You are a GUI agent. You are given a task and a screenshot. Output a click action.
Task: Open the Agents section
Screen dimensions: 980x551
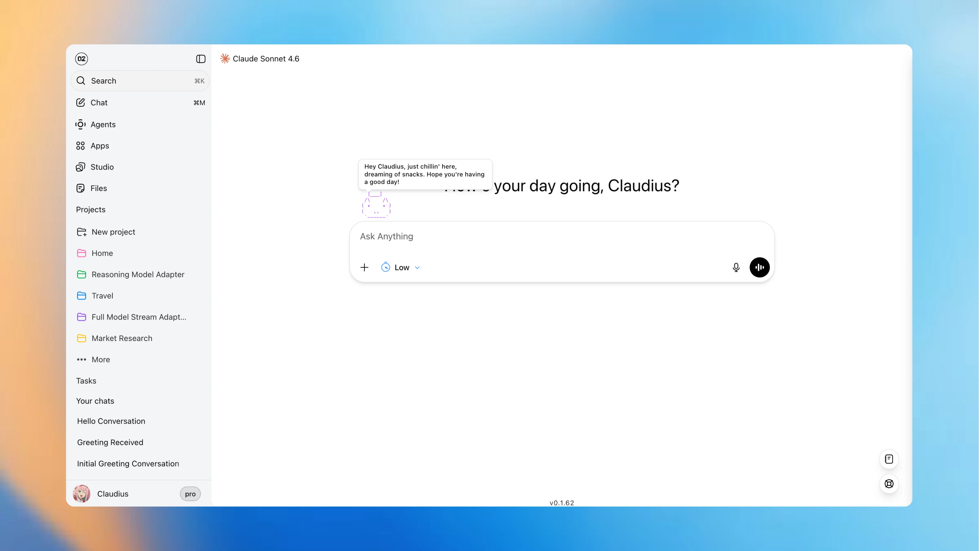tap(103, 124)
